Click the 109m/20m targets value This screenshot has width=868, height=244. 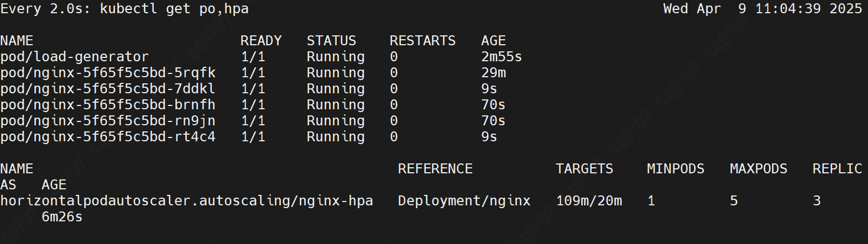(589, 201)
